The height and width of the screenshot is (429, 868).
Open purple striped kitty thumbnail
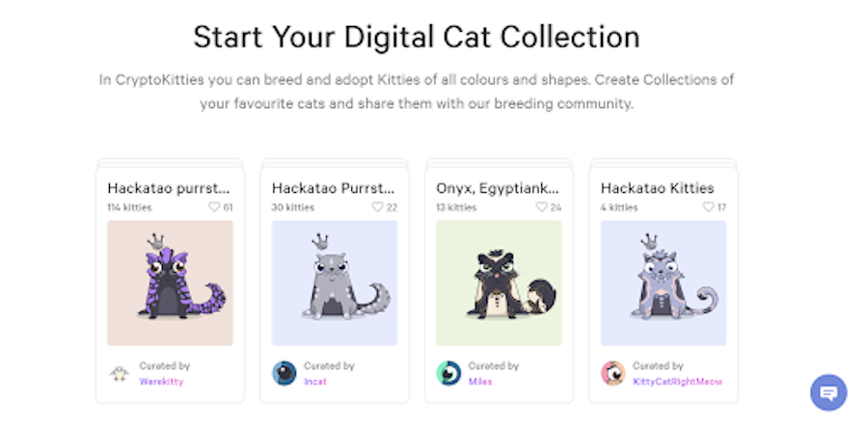[x=170, y=282]
